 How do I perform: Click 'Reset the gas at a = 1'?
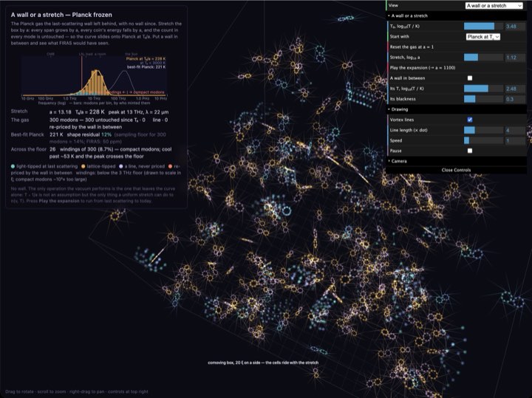click(457, 47)
